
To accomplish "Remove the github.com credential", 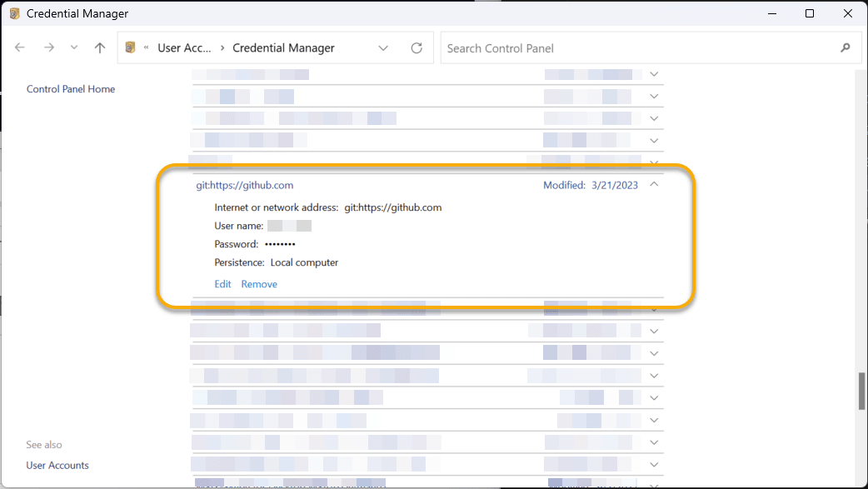I will [x=259, y=284].
